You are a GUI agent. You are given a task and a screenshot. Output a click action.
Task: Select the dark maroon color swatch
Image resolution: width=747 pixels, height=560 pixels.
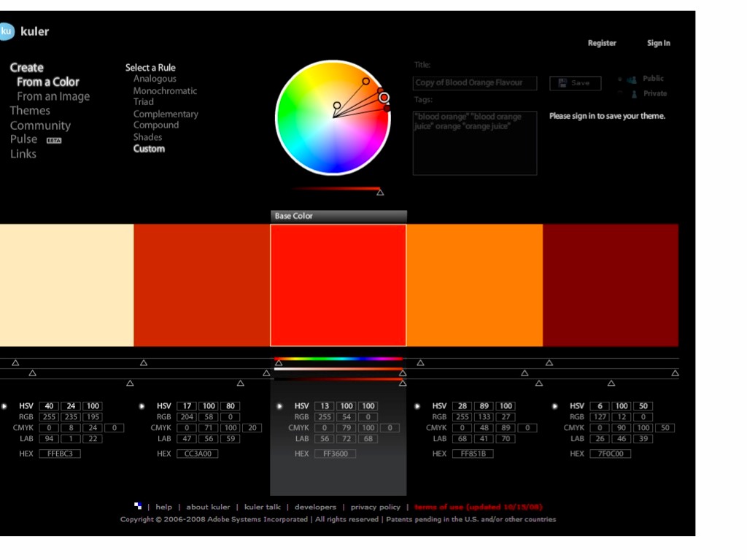click(611, 285)
